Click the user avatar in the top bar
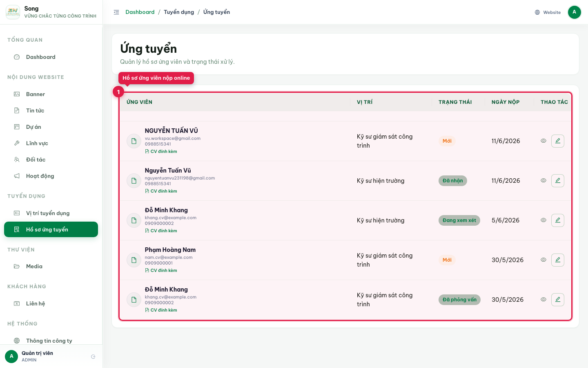This screenshot has width=588, height=368. coord(575,12)
